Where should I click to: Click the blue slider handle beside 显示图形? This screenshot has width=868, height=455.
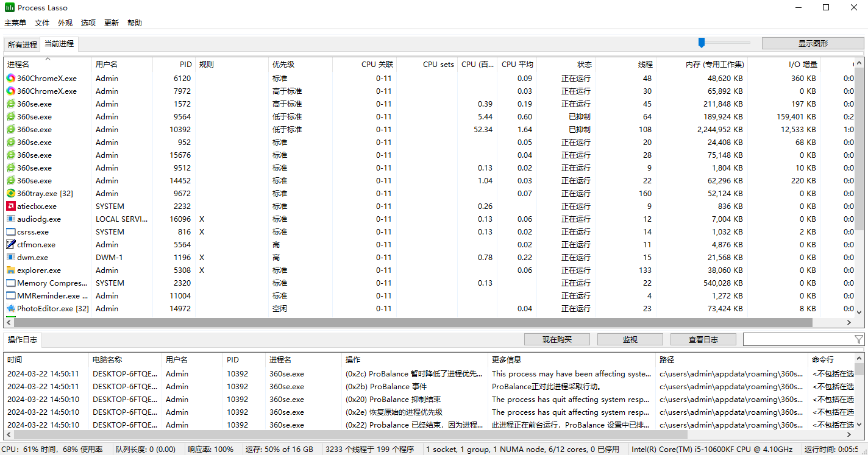coord(702,43)
